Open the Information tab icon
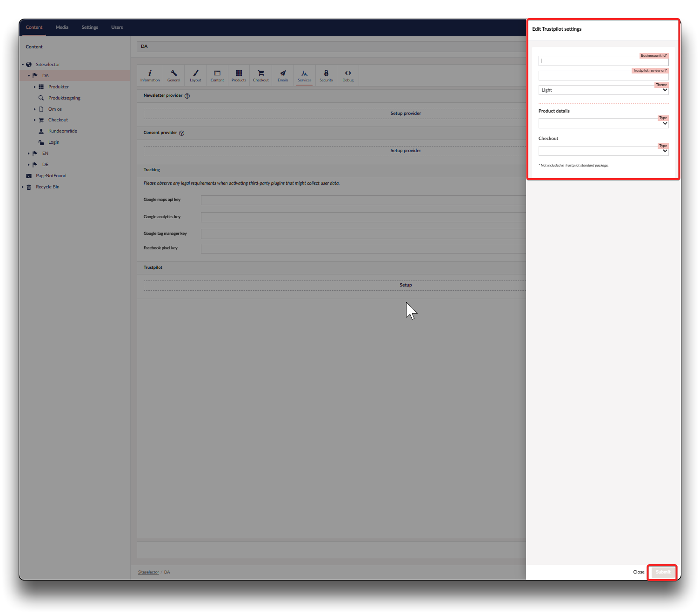This screenshot has height=614, width=700. [x=150, y=73]
